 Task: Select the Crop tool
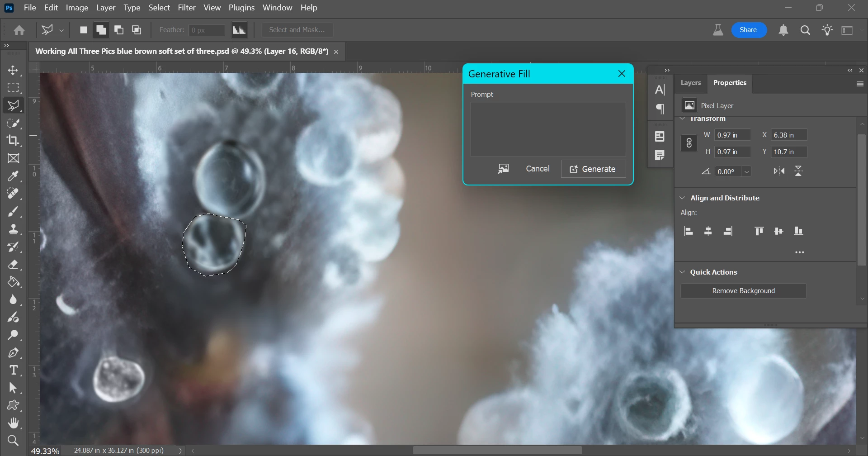(13, 141)
